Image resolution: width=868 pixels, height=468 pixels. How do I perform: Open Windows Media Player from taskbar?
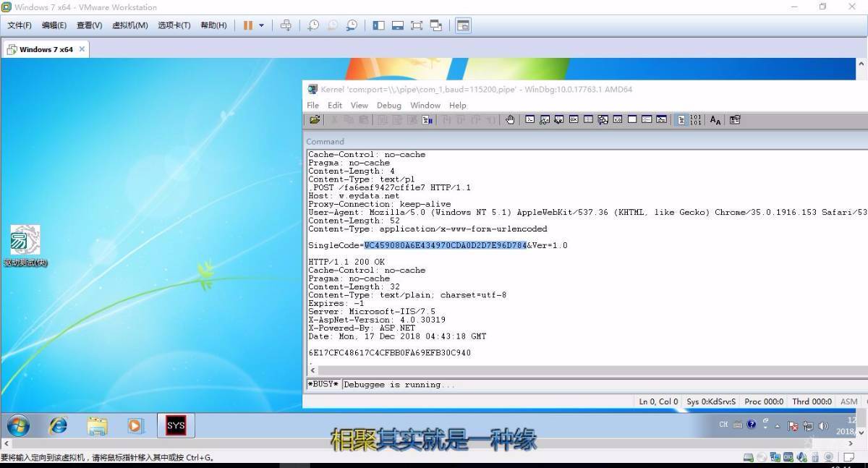tap(135, 425)
